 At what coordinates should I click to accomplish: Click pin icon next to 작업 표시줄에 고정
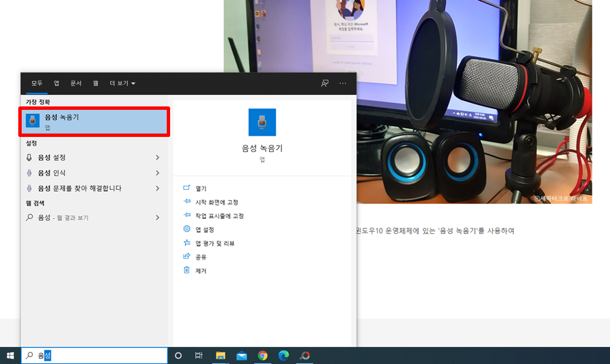(x=187, y=215)
